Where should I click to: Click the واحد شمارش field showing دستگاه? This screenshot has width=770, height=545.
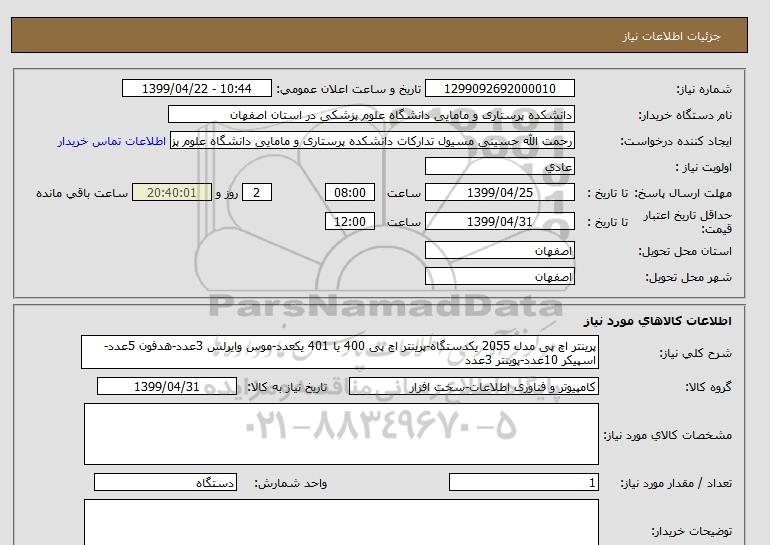coord(165,483)
